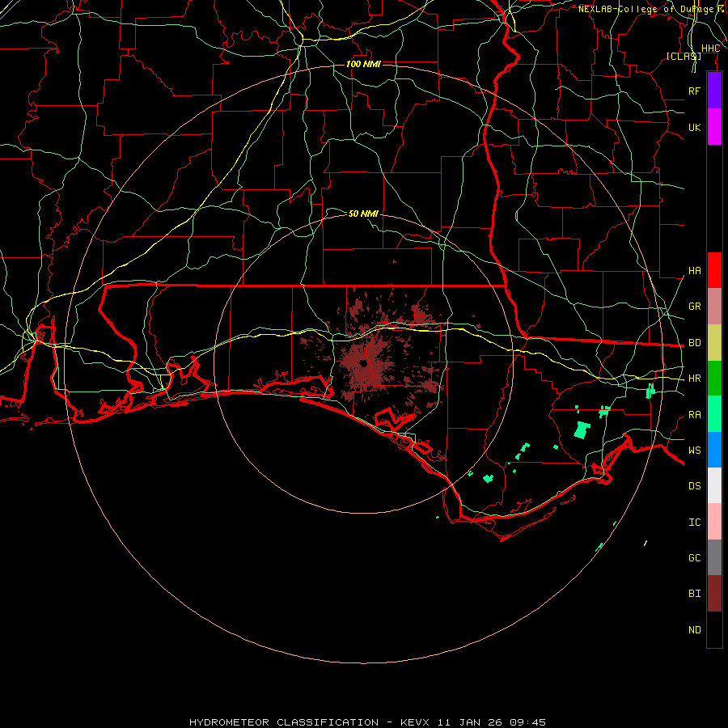728x728 pixels.
Task: Click the RF legend label
Action: [x=694, y=91]
